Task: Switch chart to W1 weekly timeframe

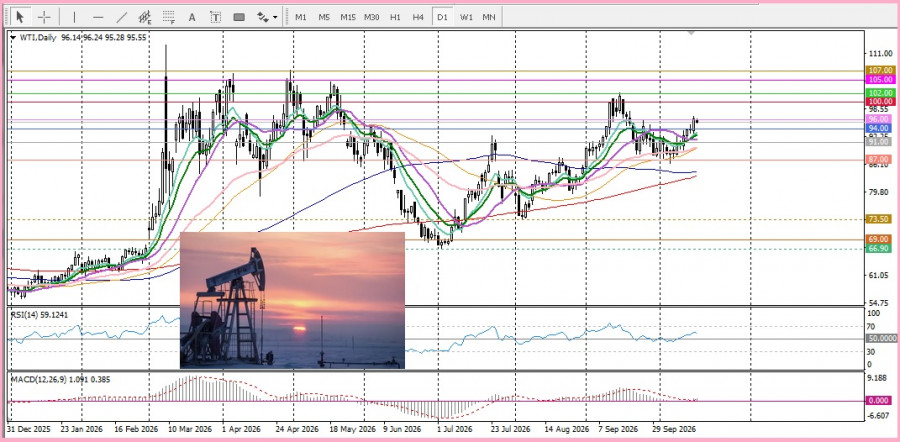Action: [x=465, y=17]
